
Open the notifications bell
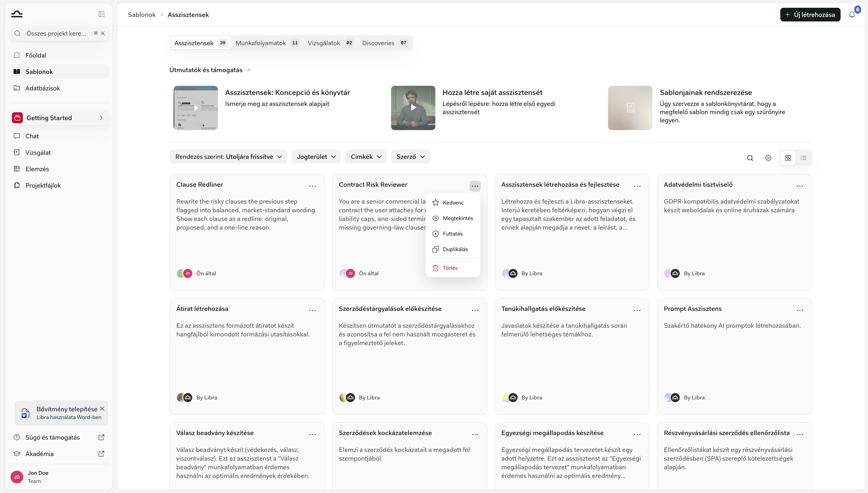pos(852,15)
